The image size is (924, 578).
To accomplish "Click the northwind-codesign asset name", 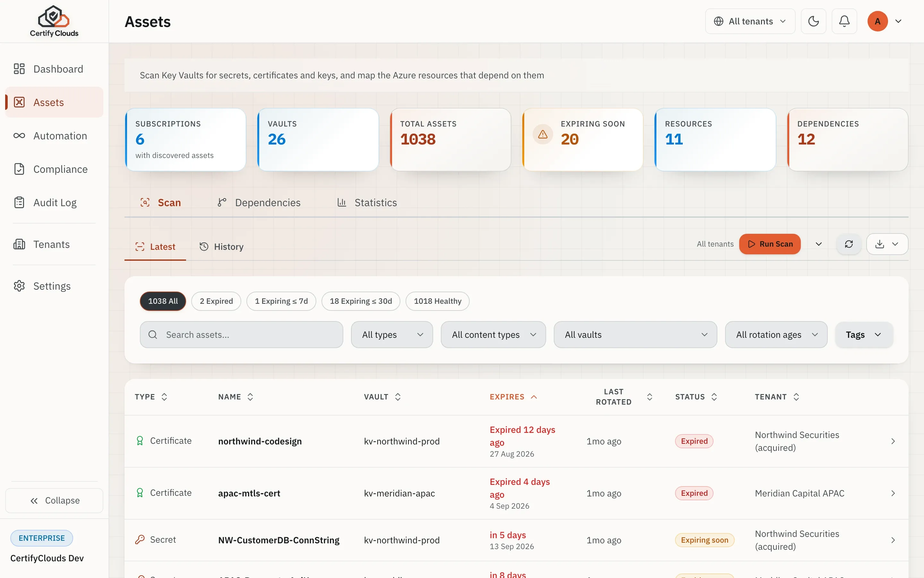I will pos(260,441).
